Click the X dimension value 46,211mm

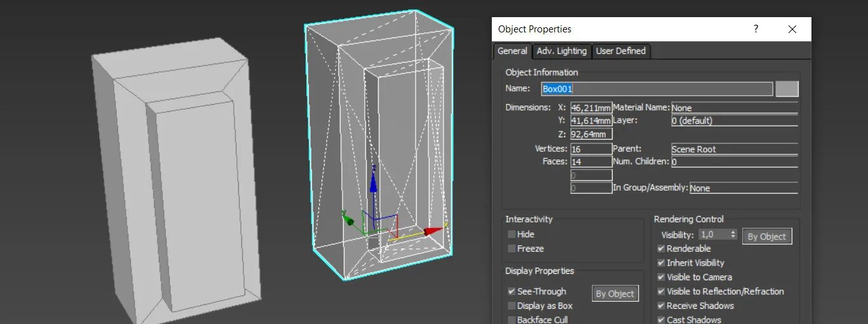pos(591,107)
